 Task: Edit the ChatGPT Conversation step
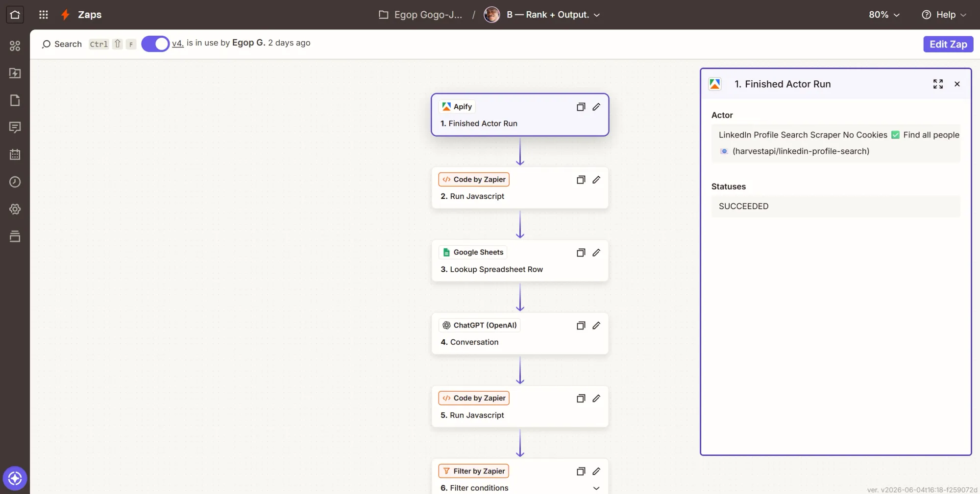[x=596, y=326]
